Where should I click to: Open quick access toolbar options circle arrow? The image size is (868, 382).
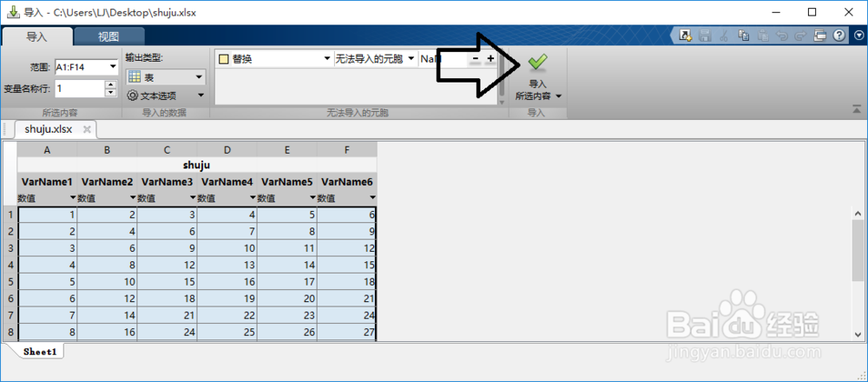(x=858, y=36)
